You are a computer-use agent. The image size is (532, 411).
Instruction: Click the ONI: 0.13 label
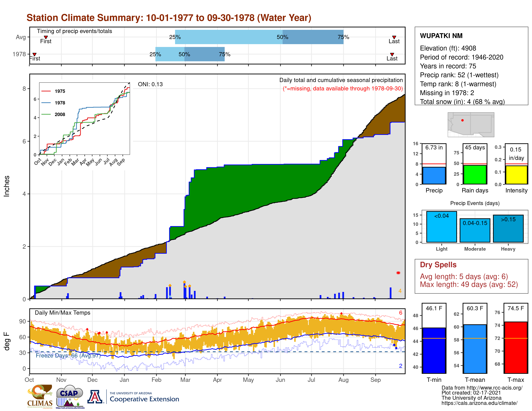coord(150,84)
